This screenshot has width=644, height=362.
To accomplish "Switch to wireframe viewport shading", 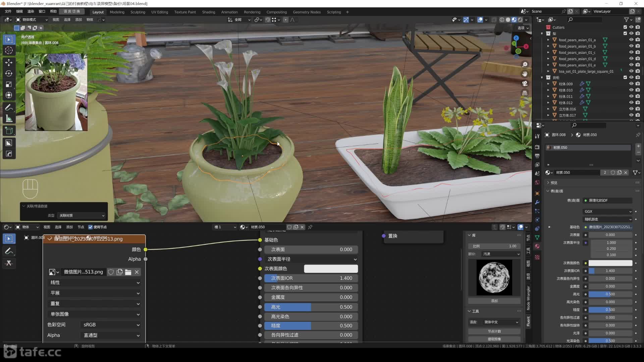I will click(x=502, y=20).
